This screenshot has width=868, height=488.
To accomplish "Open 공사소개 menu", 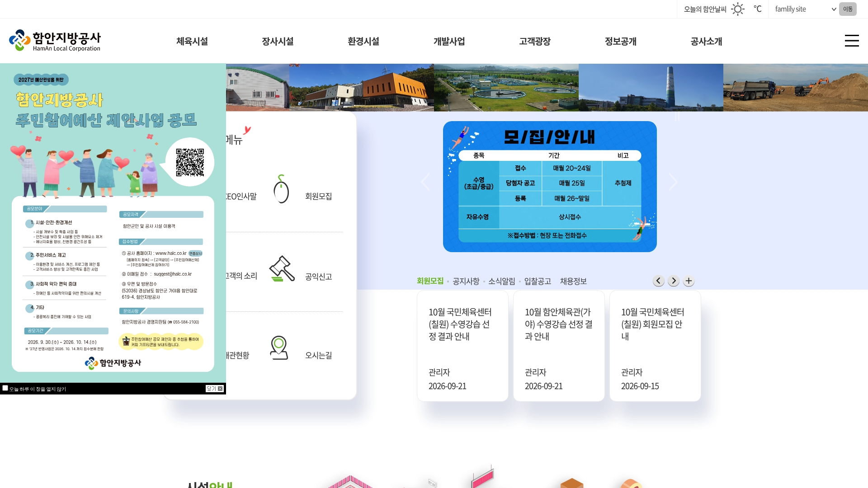I will pos(706,41).
